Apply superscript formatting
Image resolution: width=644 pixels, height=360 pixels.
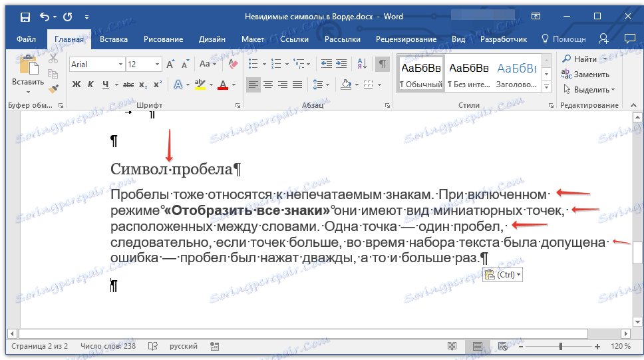tap(157, 85)
